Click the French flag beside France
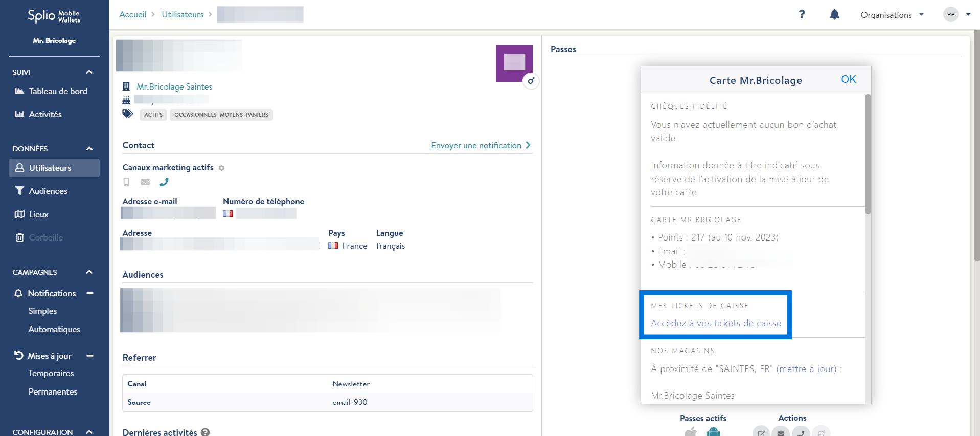 tap(333, 246)
